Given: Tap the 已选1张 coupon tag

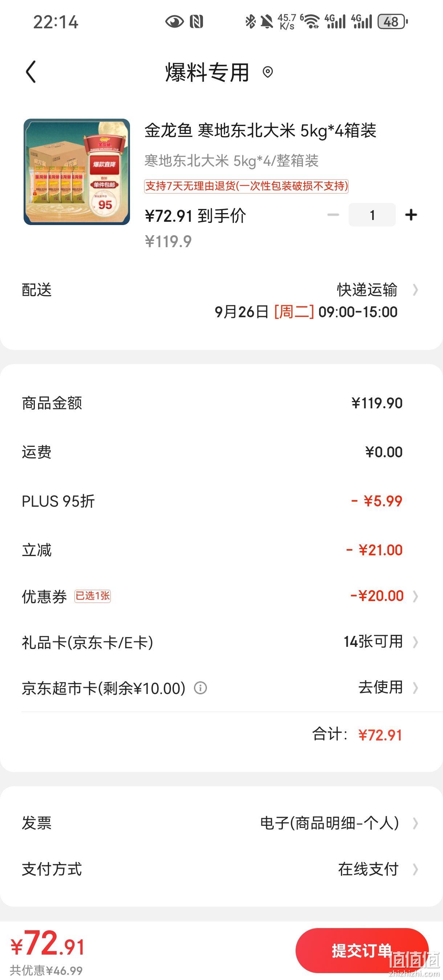Looking at the screenshot, I should coord(93,596).
